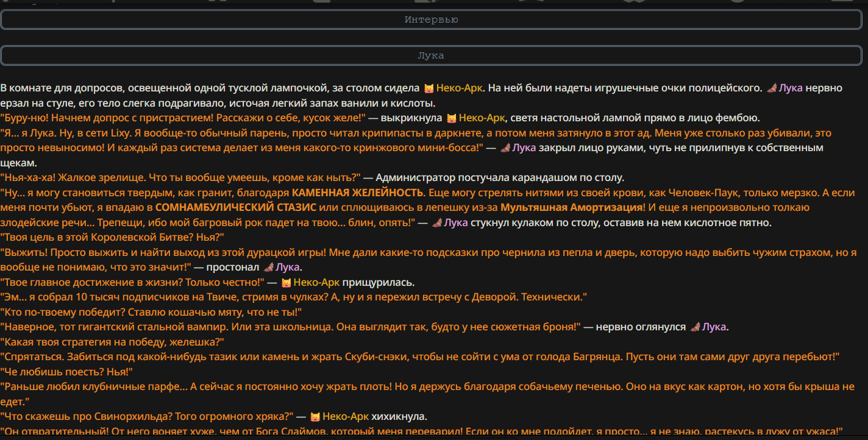
Task: Click cat emoji before Неко-Арк 'прищурилась'
Action: click(x=286, y=283)
